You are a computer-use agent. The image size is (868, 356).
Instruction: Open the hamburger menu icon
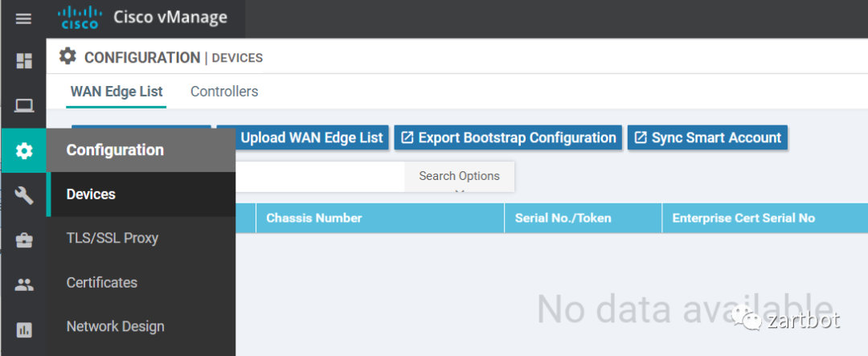(23, 19)
